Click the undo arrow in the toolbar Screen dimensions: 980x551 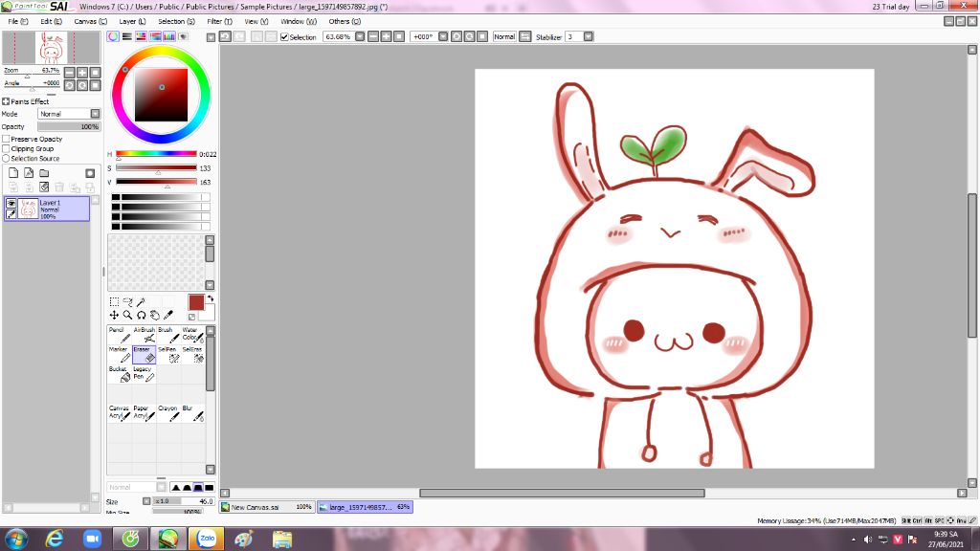pos(225,37)
